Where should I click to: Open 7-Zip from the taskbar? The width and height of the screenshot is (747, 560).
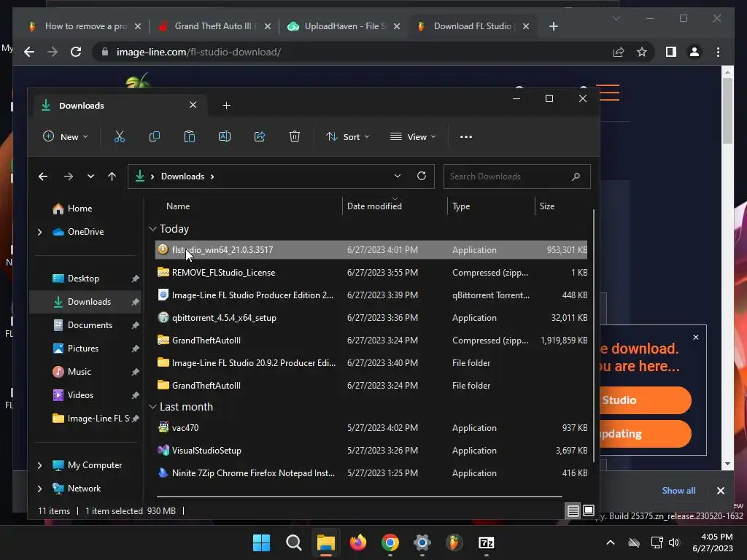486,542
